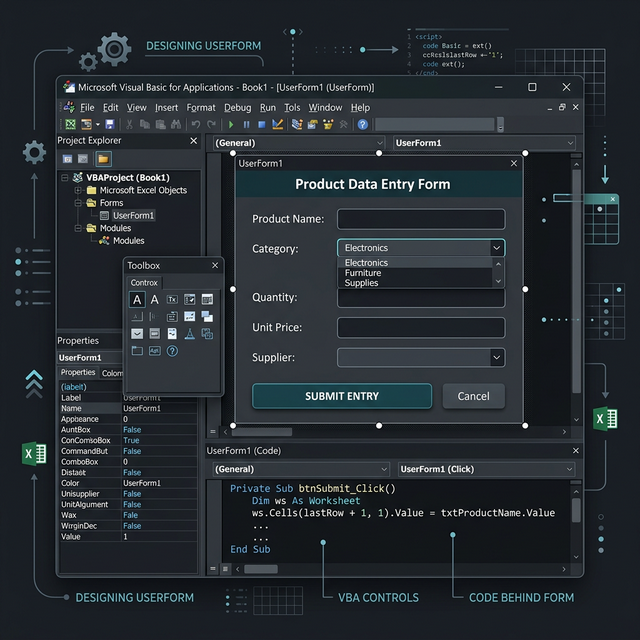Click the question mark icon inside Toolbox

[172, 351]
